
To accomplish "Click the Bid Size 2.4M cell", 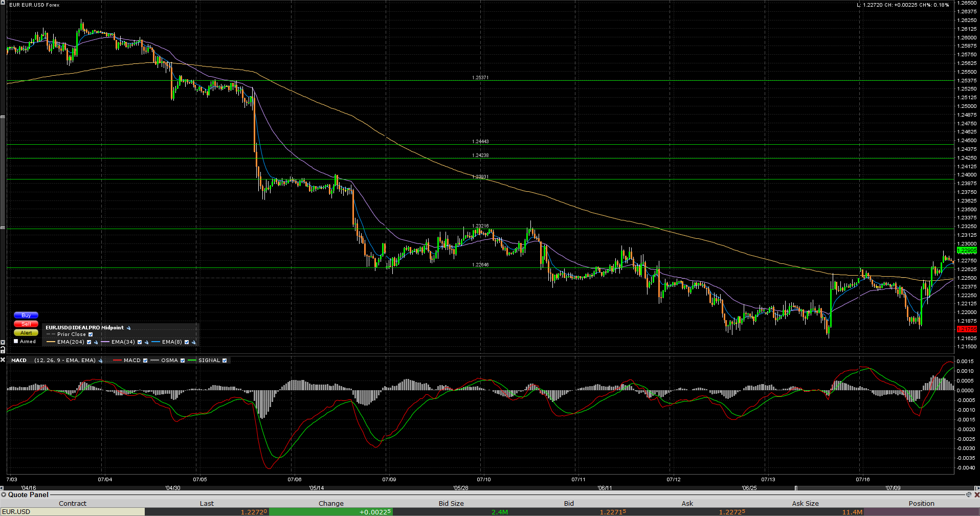I will (451, 512).
